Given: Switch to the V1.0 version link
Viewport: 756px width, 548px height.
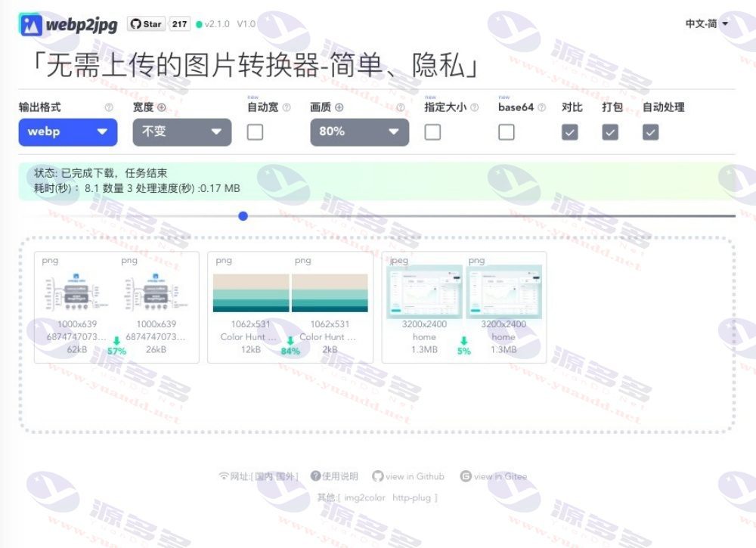Looking at the screenshot, I should [x=246, y=23].
